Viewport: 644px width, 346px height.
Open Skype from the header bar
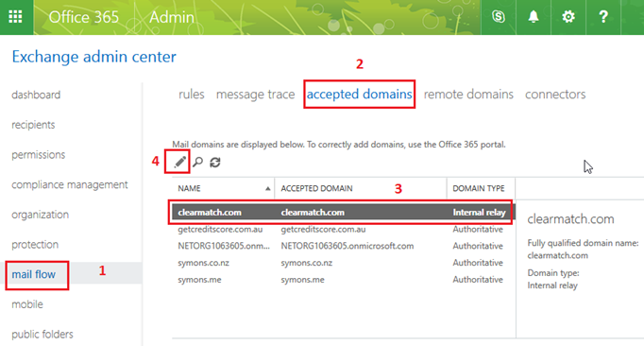[x=499, y=17]
